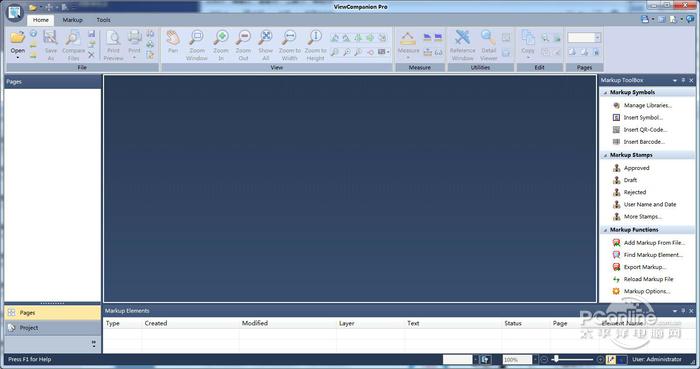Image resolution: width=700 pixels, height=369 pixels.
Task: Click the help speech bubble icon top right
Action: (691, 19)
